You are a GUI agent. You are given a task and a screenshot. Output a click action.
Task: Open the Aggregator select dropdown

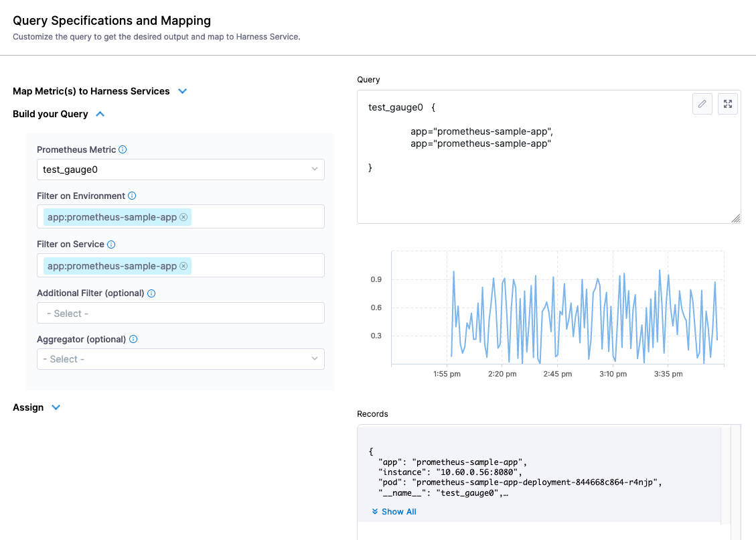(180, 359)
